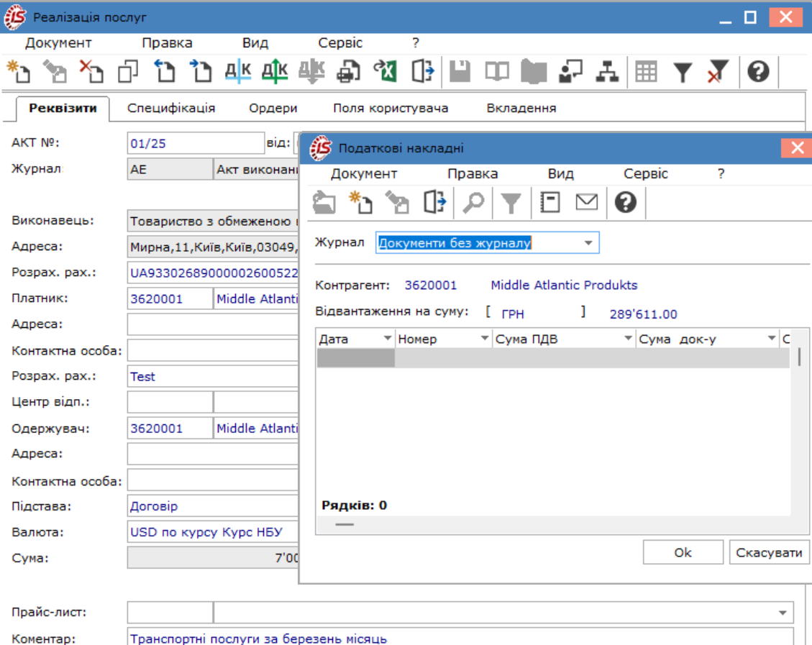Screen dimensions: 812x645
Task: Click the АКТ № field with 01/25
Action: coord(196,143)
